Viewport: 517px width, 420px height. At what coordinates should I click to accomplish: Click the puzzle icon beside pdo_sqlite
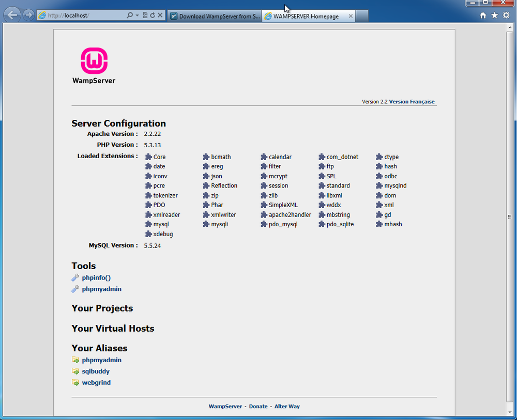pyautogui.click(x=322, y=224)
